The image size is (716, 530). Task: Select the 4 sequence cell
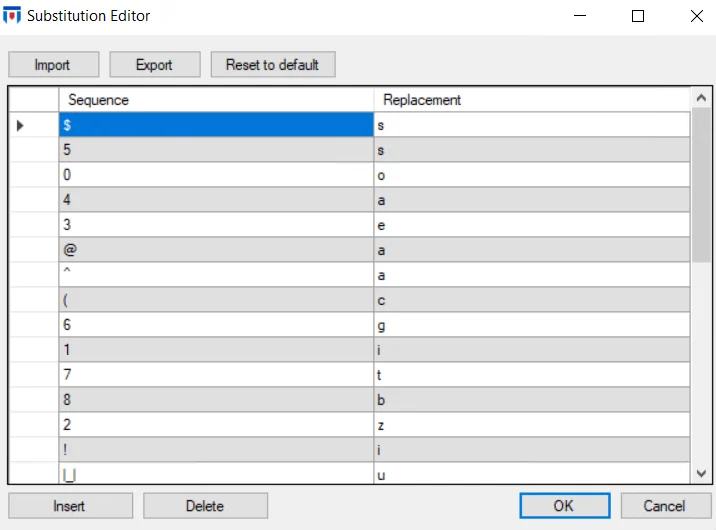click(216, 200)
